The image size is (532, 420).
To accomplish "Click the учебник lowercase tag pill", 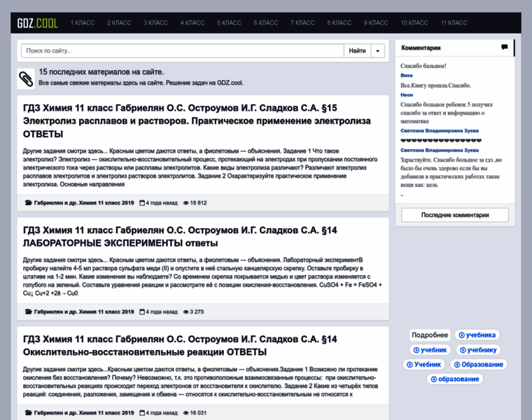I will [430, 350].
